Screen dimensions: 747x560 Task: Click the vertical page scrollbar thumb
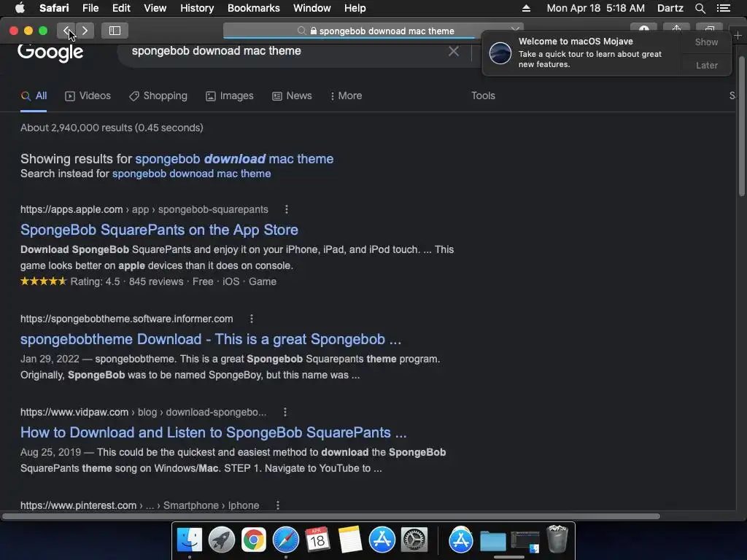[742, 125]
